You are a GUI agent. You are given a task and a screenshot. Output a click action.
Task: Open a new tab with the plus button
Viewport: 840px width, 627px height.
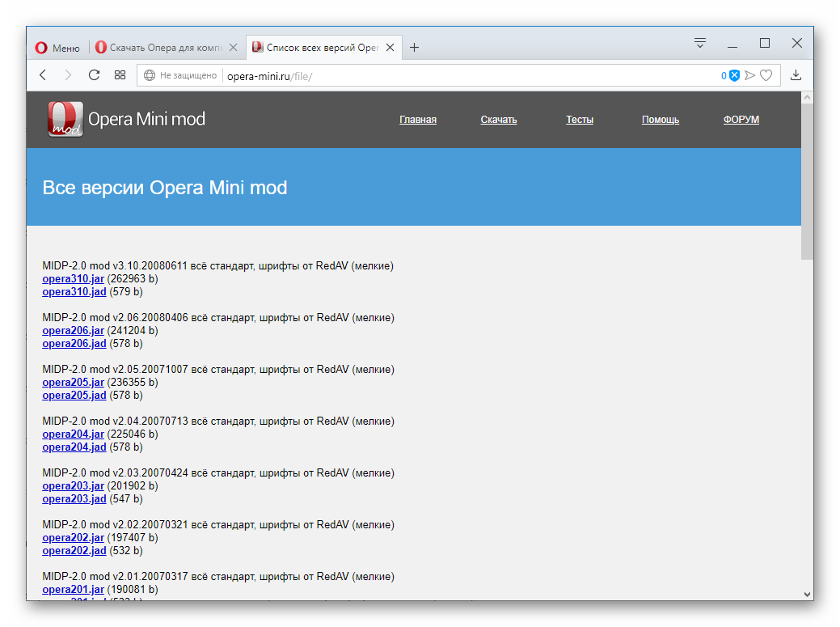414,48
